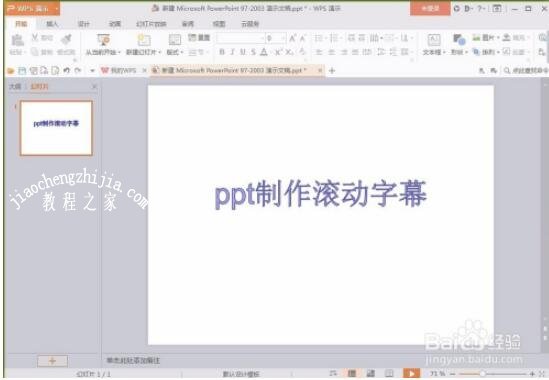This screenshot has width=549, height=380.
Task: Increase font size with larger A icon
Action: pos(293,38)
